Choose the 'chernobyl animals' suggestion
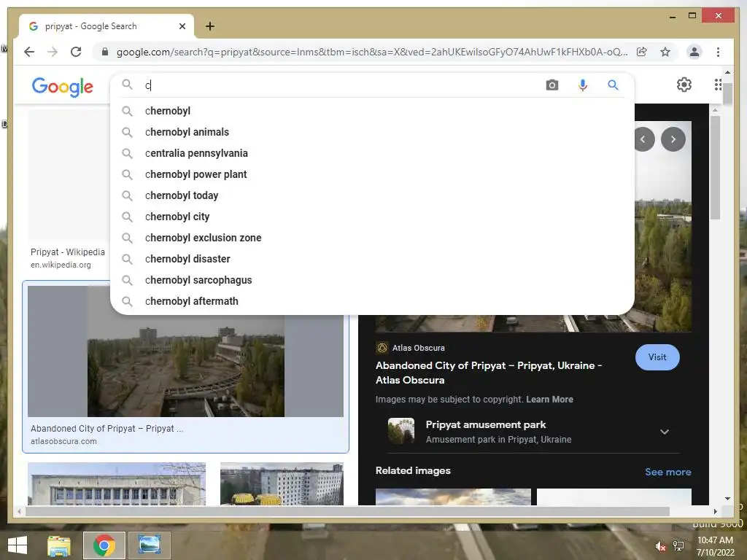 (x=372, y=132)
